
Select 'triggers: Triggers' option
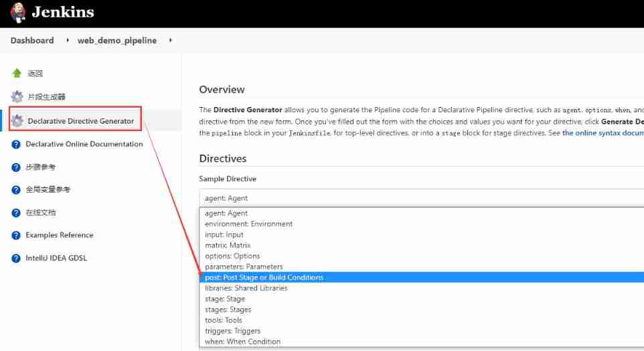tap(422, 331)
